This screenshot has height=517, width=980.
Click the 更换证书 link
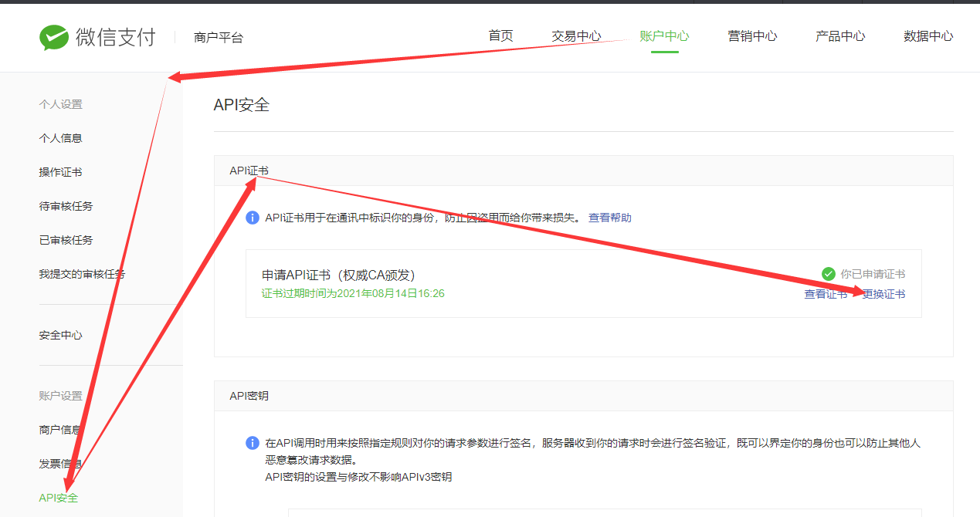click(883, 294)
